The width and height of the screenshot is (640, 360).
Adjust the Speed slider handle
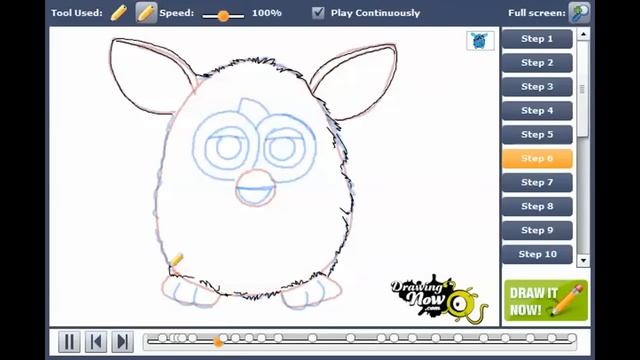point(223,16)
